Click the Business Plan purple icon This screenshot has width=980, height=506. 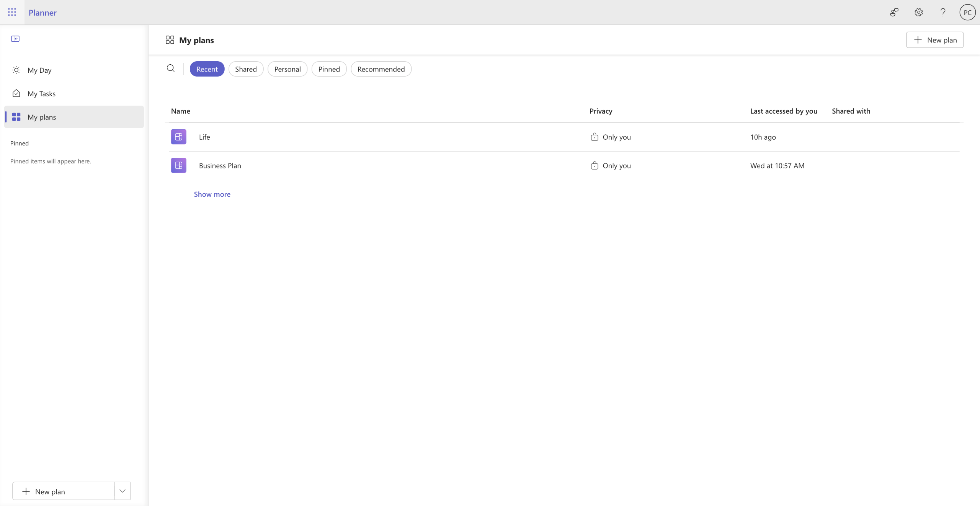(178, 165)
